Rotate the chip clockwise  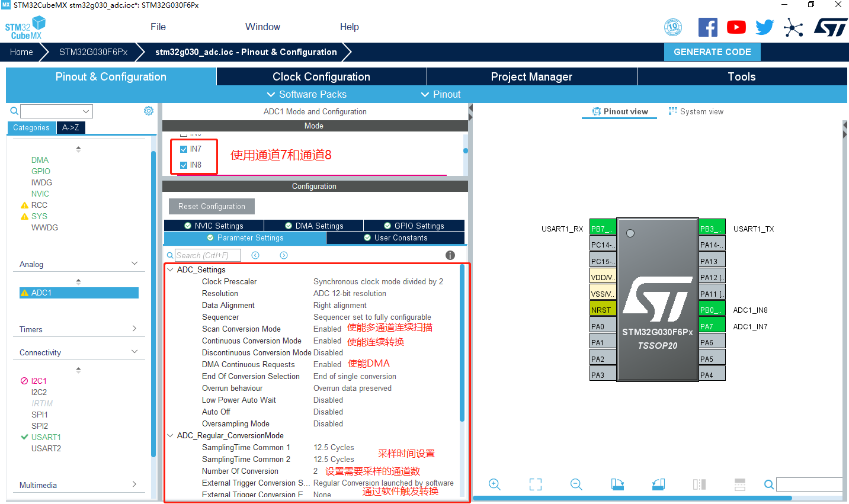click(617, 484)
